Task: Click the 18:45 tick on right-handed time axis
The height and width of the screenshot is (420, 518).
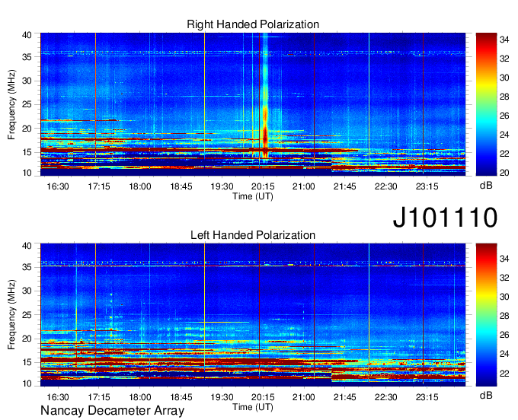Action: click(x=181, y=186)
